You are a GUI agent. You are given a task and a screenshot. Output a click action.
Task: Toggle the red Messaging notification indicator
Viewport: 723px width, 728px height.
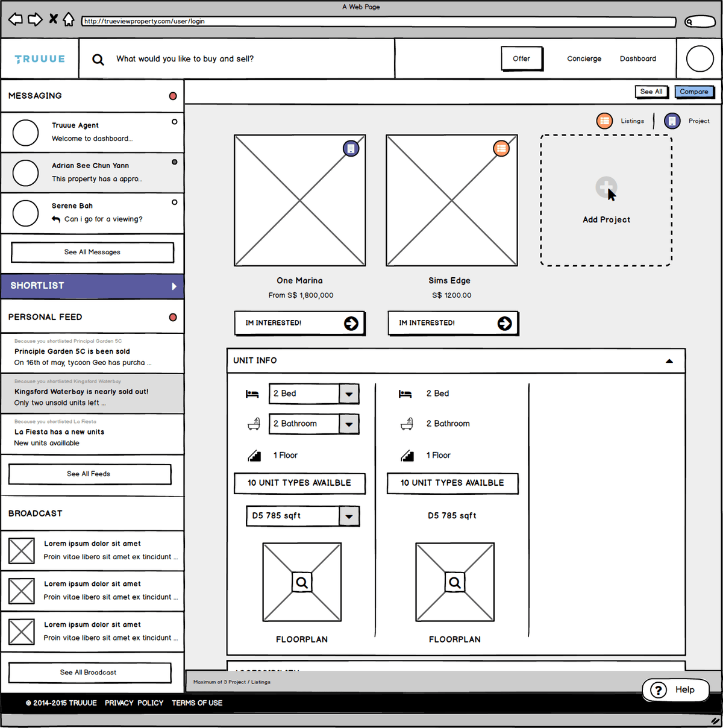point(173,96)
